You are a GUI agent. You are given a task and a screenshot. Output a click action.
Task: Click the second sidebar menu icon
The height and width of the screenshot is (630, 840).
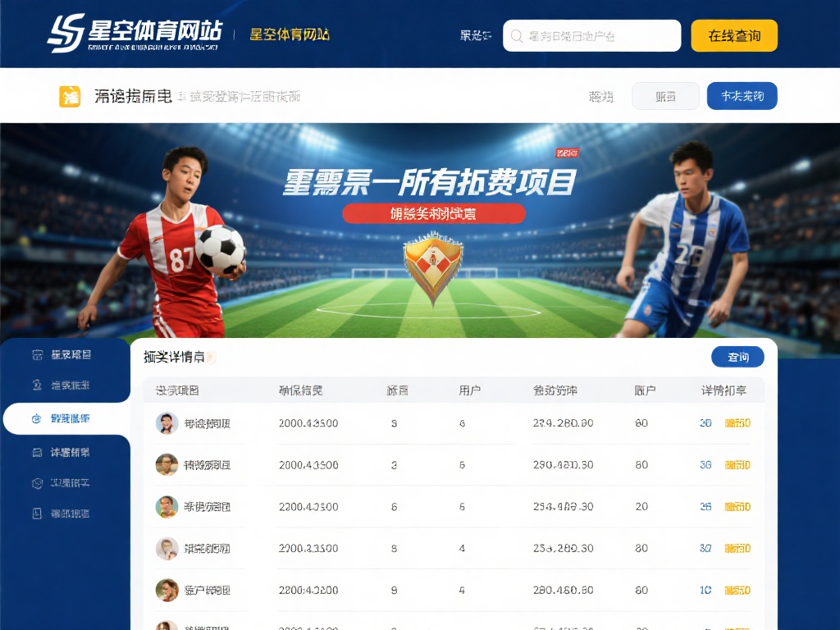[x=37, y=385]
